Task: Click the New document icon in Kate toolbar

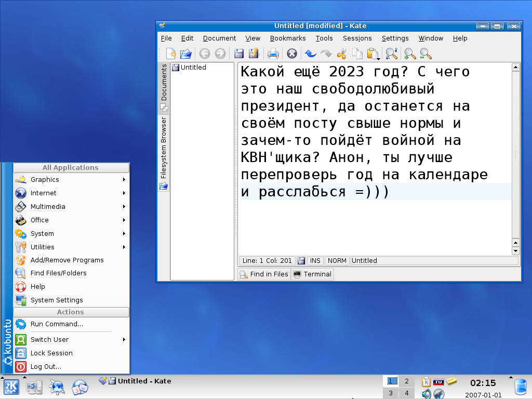Action: 171,54
